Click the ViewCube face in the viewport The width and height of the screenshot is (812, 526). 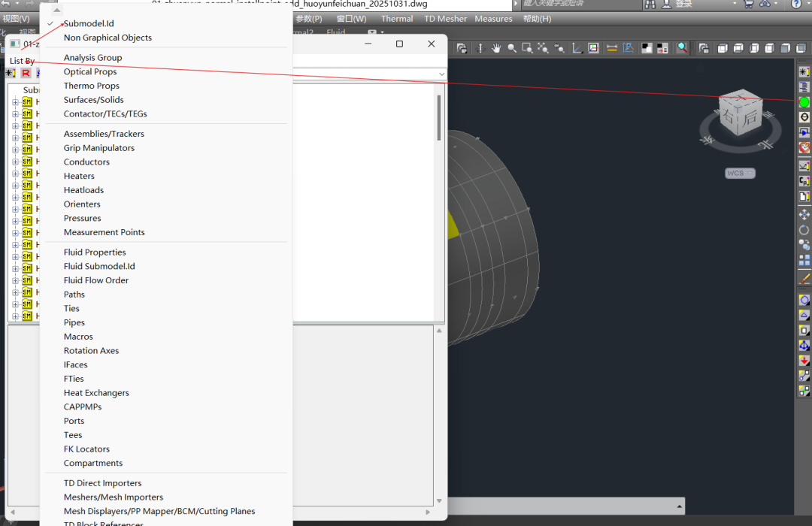click(741, 114)
